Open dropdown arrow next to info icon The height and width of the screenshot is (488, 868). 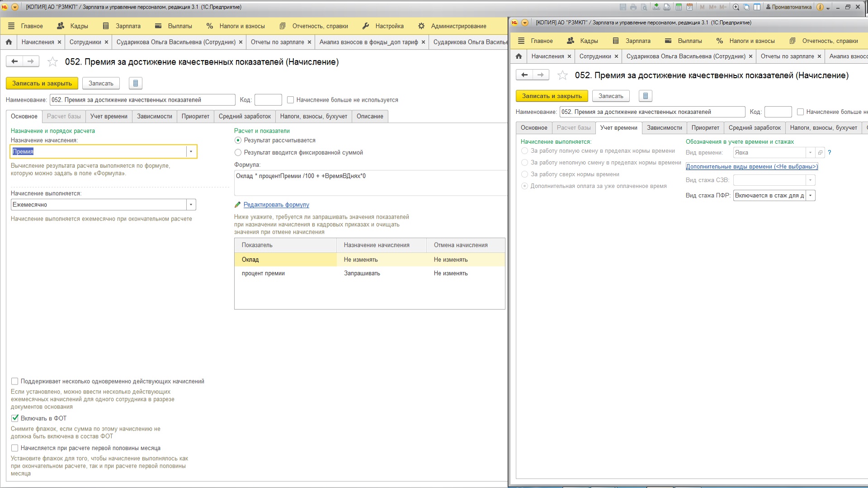tap(828, 8)
